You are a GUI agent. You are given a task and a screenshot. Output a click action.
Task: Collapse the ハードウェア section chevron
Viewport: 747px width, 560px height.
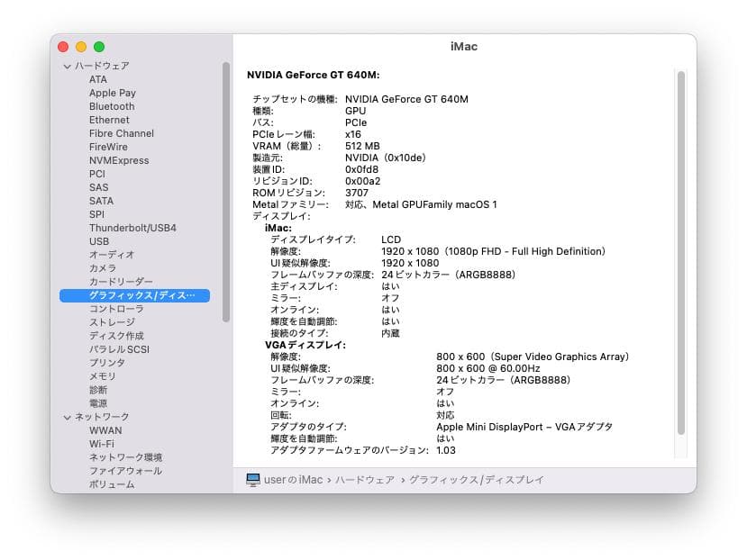[67, 66]
